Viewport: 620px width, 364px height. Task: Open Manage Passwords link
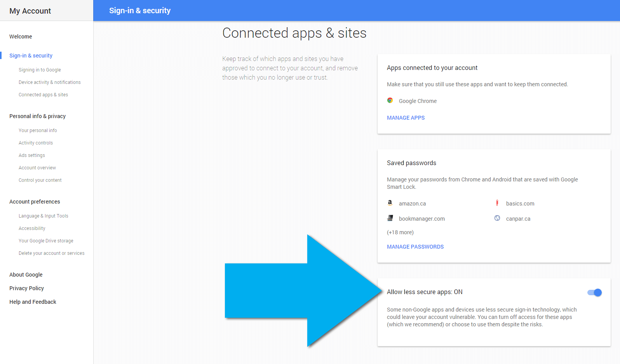tap(415, 247)
